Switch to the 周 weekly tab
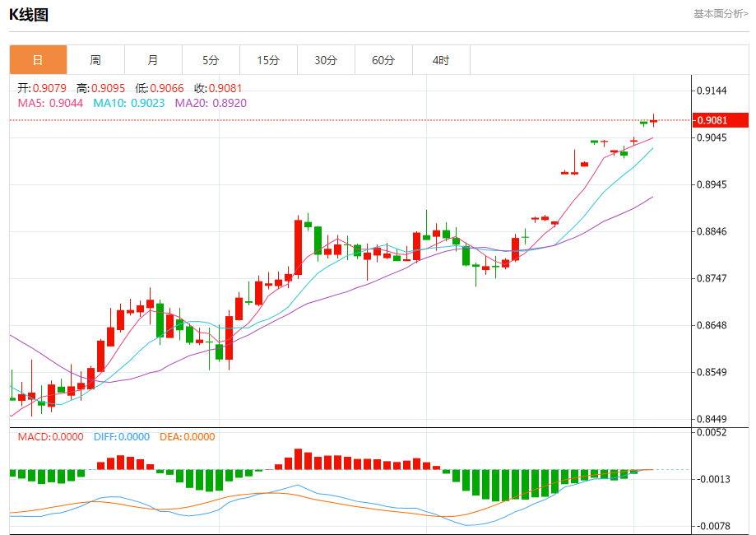The image size is (756, 535). click(x=95, y=60)
